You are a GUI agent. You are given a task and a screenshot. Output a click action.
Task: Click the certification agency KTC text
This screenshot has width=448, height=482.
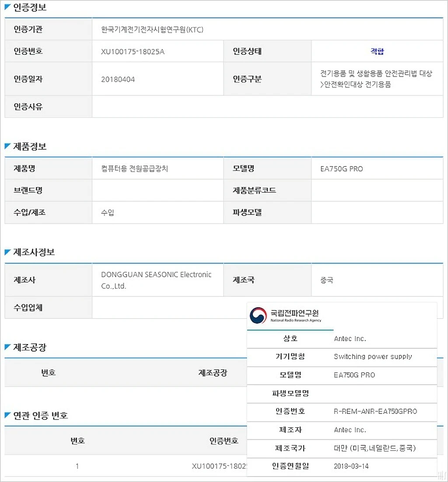[152, 29]
